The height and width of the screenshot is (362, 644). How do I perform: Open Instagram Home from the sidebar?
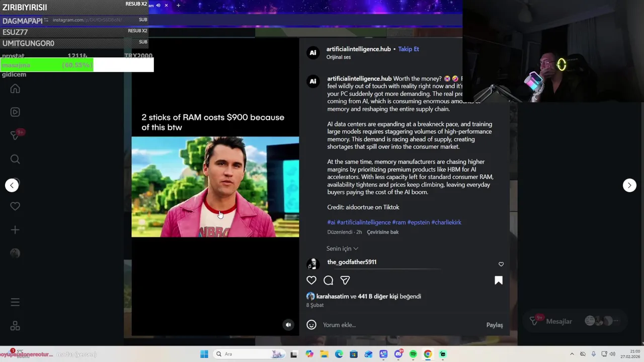tap(15, 89)
